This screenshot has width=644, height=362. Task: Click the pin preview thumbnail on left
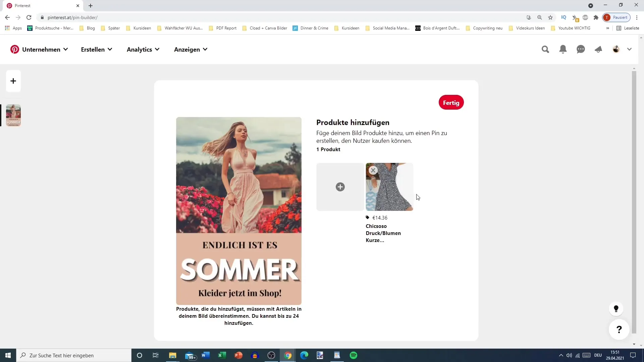(x=13, y=115)
